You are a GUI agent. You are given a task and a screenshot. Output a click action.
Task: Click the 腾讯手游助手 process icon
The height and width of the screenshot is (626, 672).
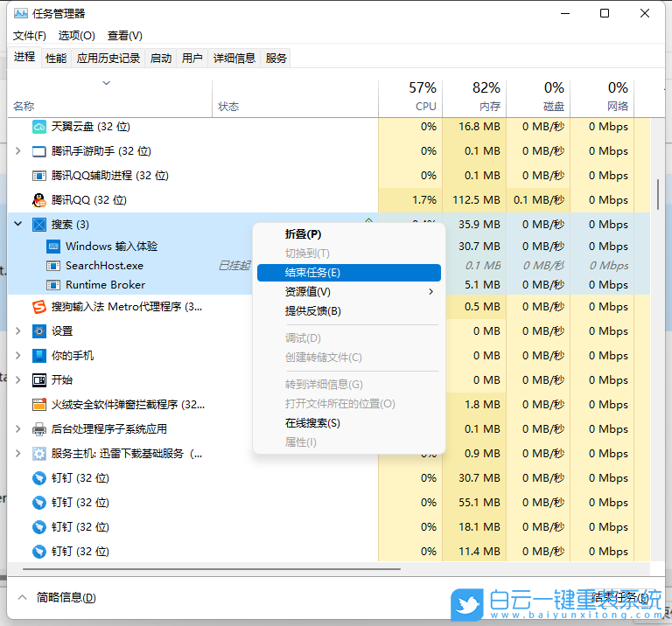click(39, 151)
